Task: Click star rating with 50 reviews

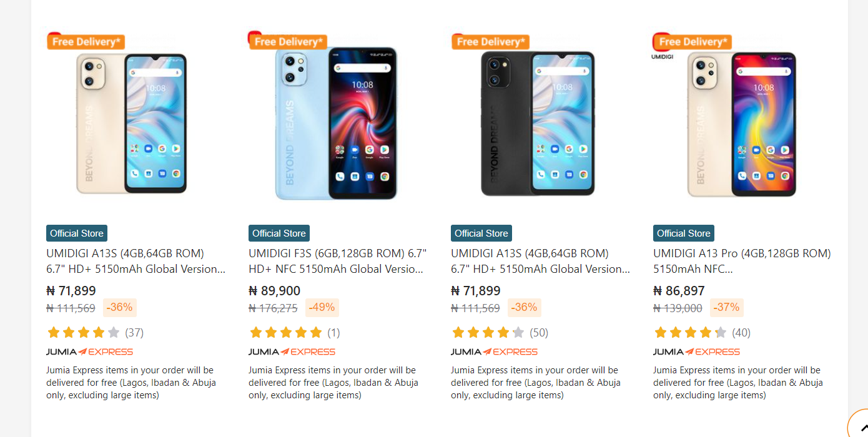Action: tap(500, 332)
